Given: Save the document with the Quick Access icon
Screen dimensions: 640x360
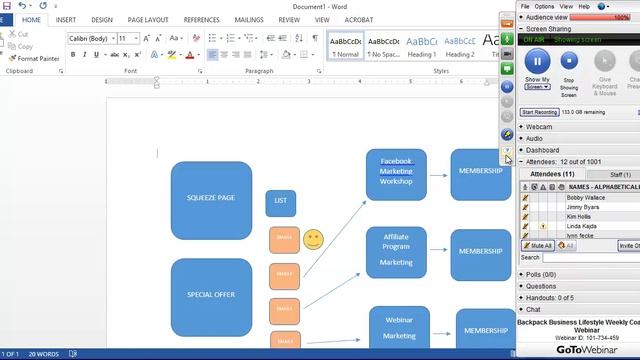Looking at the screenshot, I should (7, 6).
